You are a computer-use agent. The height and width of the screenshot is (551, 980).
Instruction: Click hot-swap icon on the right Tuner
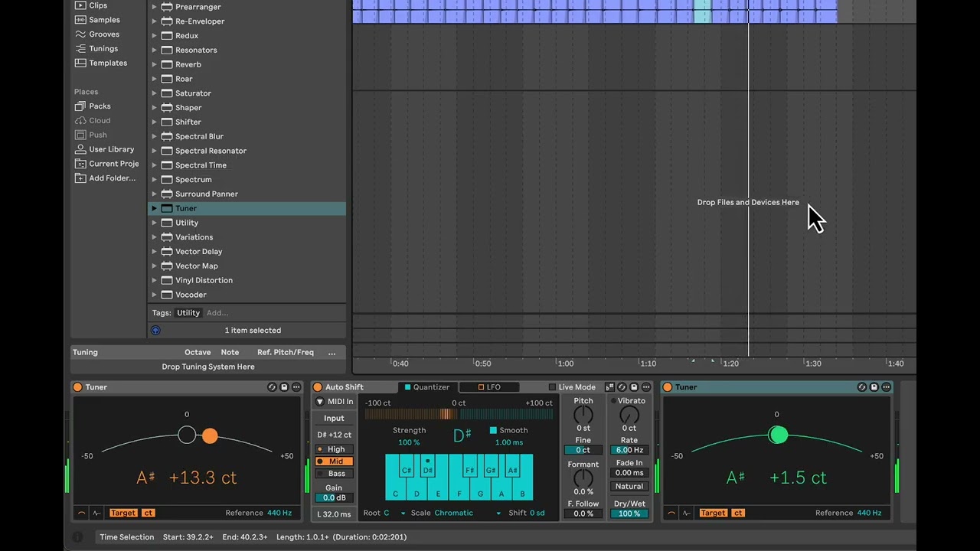(862, 387)
